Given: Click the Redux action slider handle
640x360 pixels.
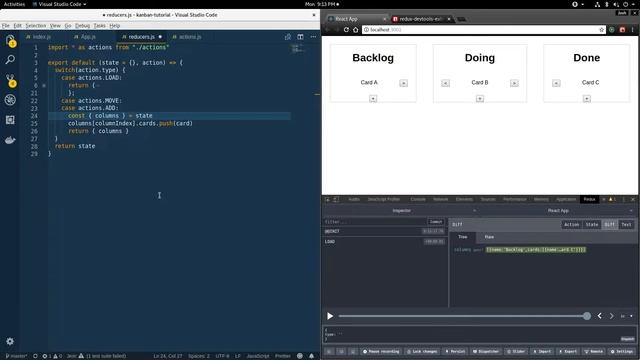Looking at the screenshot, I should coord(587,316).
